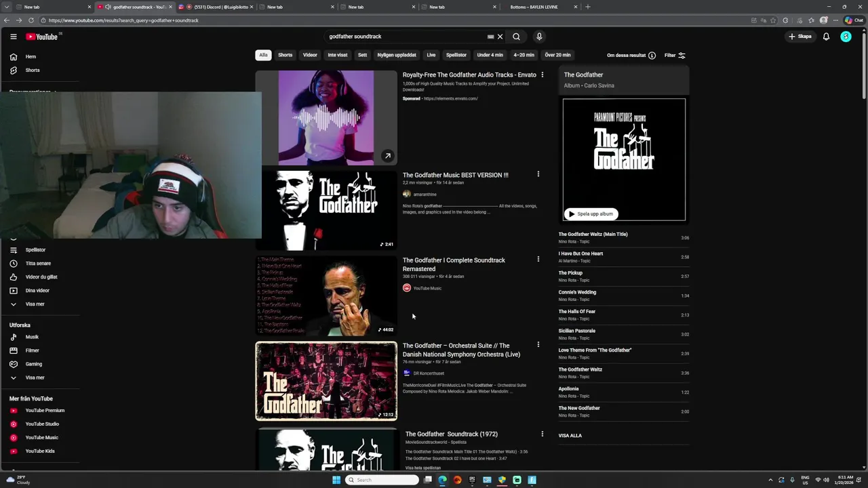Bookmark this page with the star icon

pos(773,20)
